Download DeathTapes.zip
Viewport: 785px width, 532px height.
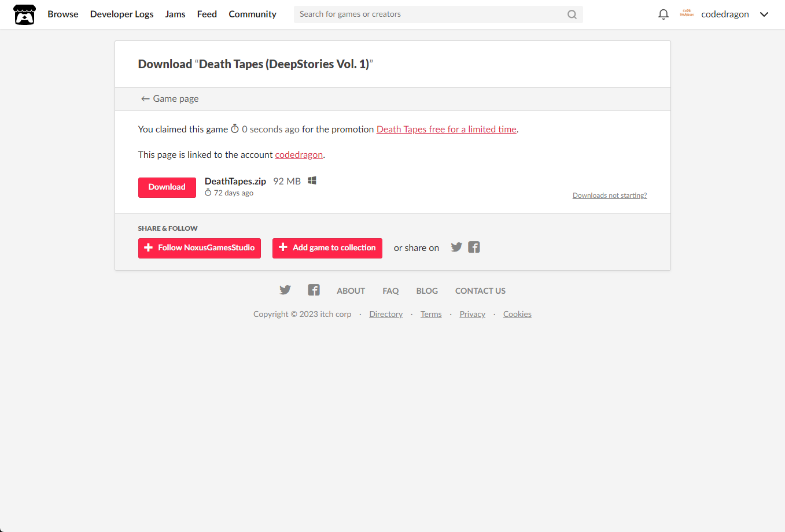pos(167,187)
